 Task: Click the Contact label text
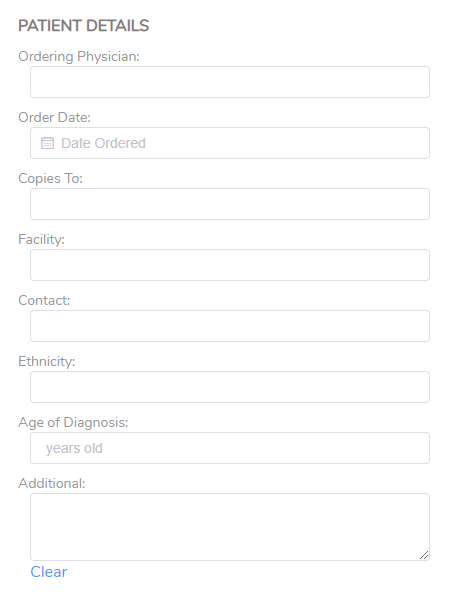pos(44,301)
